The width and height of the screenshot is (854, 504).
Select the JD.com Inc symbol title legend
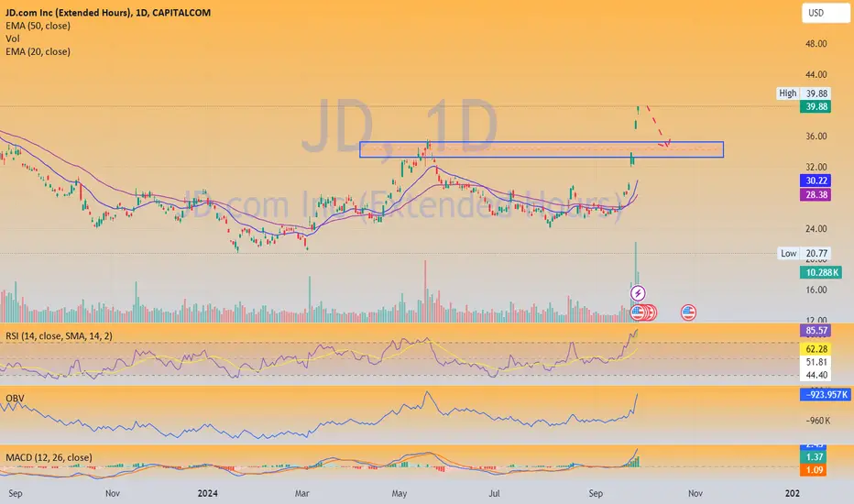108,13
